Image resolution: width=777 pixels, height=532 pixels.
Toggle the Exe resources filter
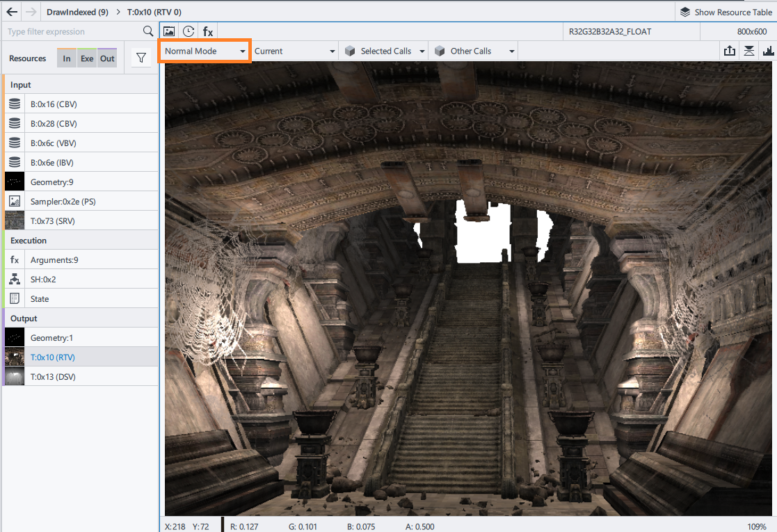(x=86, y=58)
